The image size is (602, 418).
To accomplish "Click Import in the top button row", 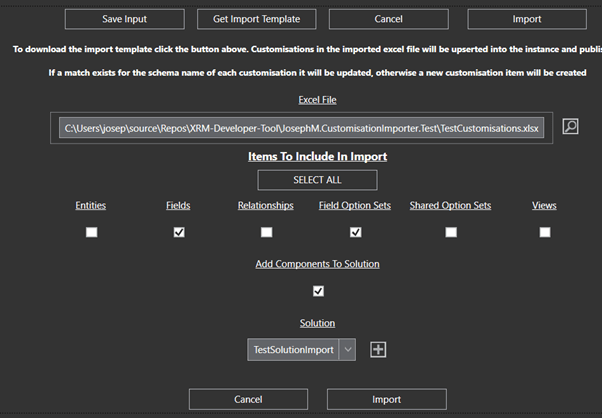I will click(x=526, y=19).
